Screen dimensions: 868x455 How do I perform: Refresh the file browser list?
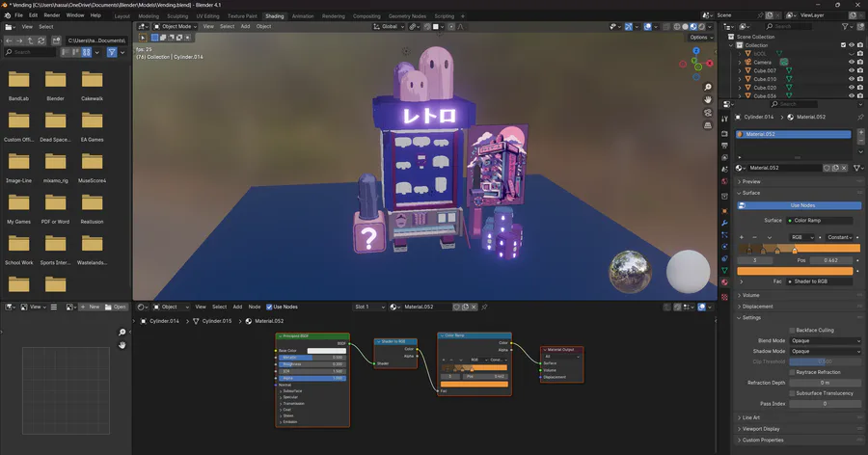click(x=41, y=40)
